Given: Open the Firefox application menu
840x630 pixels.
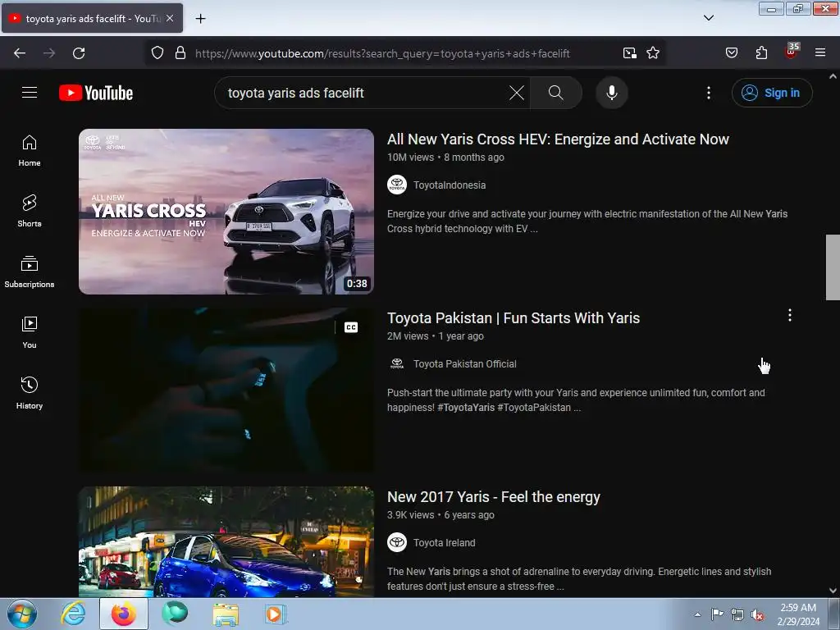Looking at the screenshot, I should [820, 53].
